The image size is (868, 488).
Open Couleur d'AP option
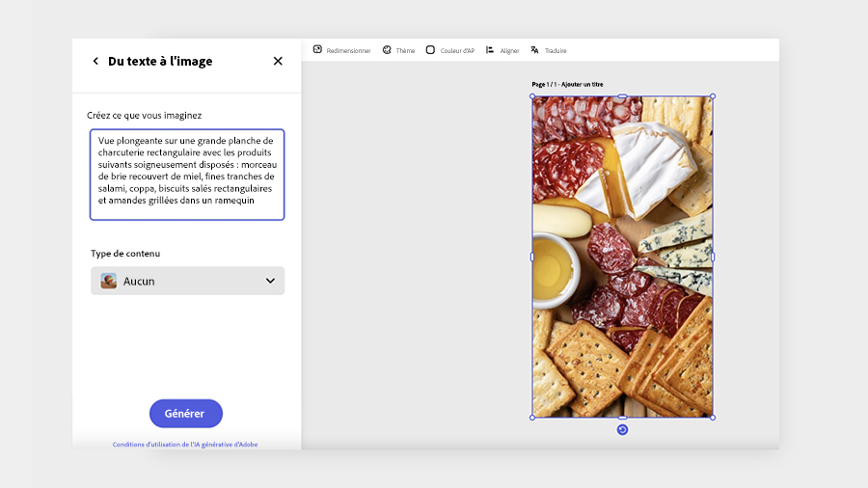[457, 50]
